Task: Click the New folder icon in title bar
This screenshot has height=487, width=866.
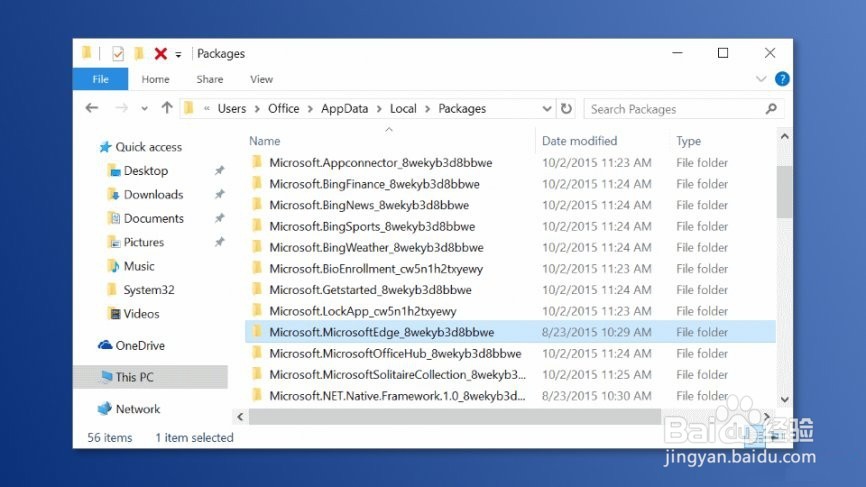Action: (139, 53)
